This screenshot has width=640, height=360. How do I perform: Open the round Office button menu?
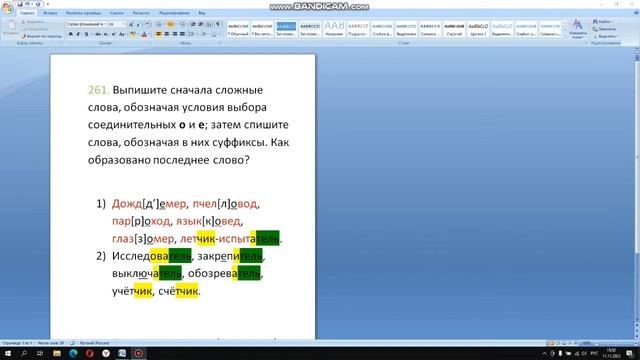point(7,7)
